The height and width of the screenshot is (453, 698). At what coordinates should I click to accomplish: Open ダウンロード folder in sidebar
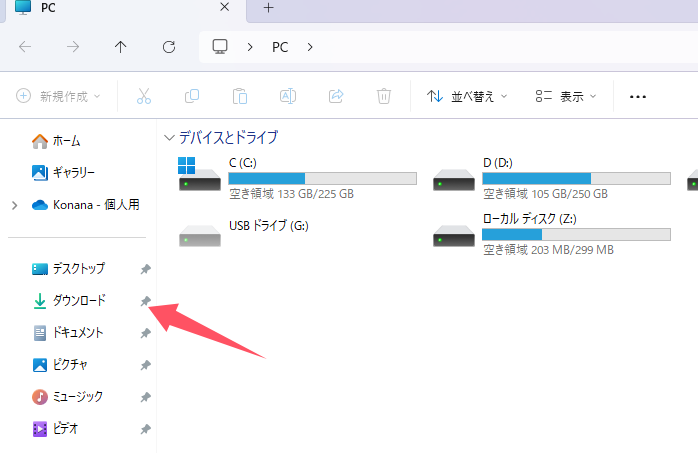point(69,301)
